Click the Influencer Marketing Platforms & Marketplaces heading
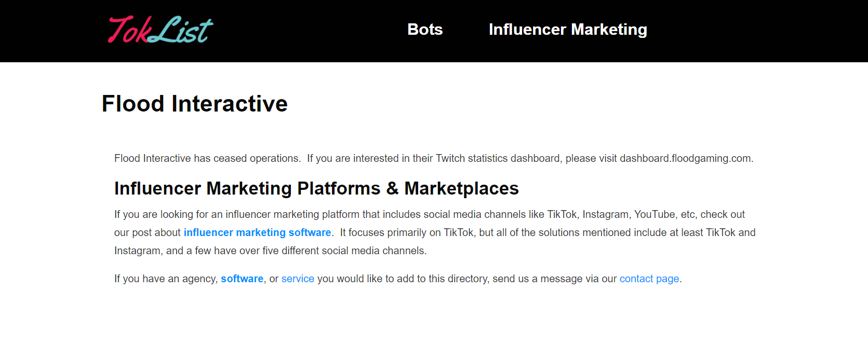 tap(316, 188)
